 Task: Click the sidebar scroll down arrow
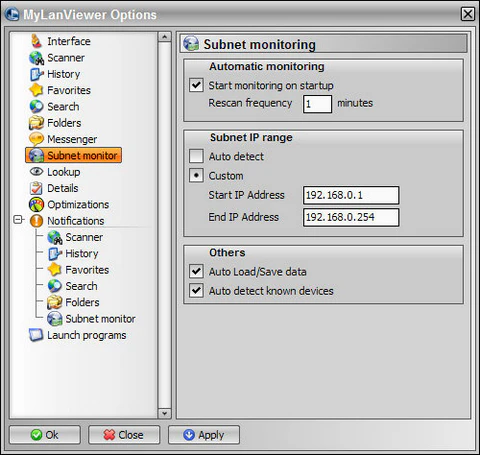pyautogui.click(x=164, y=413)
